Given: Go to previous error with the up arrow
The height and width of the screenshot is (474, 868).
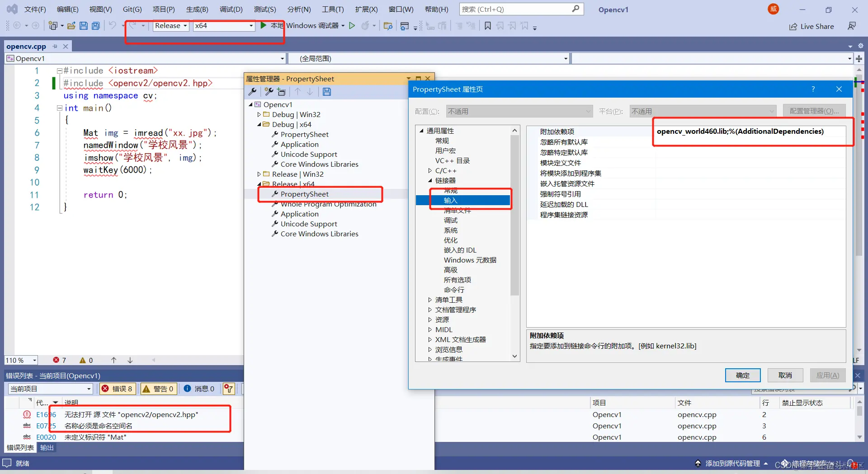Looking at the screenshot, I should (x=114, y=360).
